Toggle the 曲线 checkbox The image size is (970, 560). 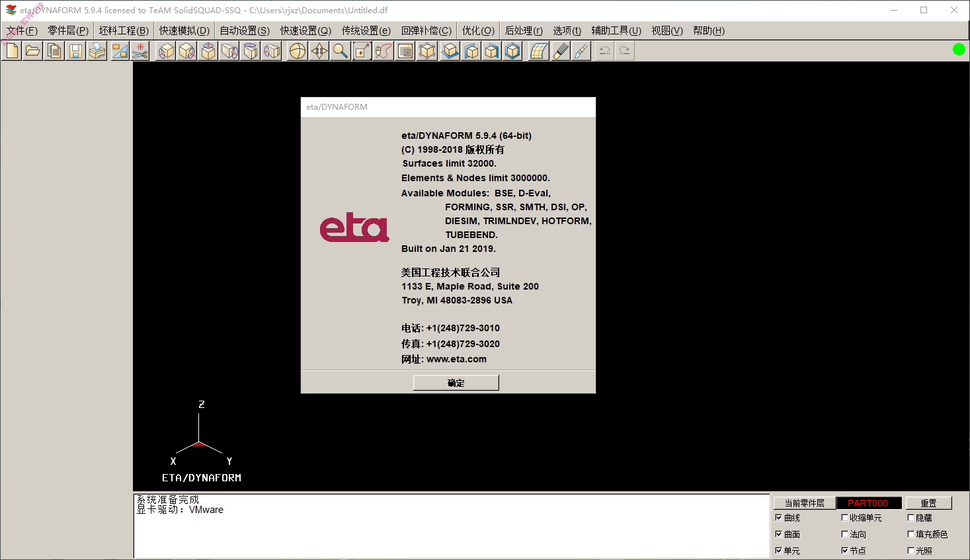[x=778, y=518]
